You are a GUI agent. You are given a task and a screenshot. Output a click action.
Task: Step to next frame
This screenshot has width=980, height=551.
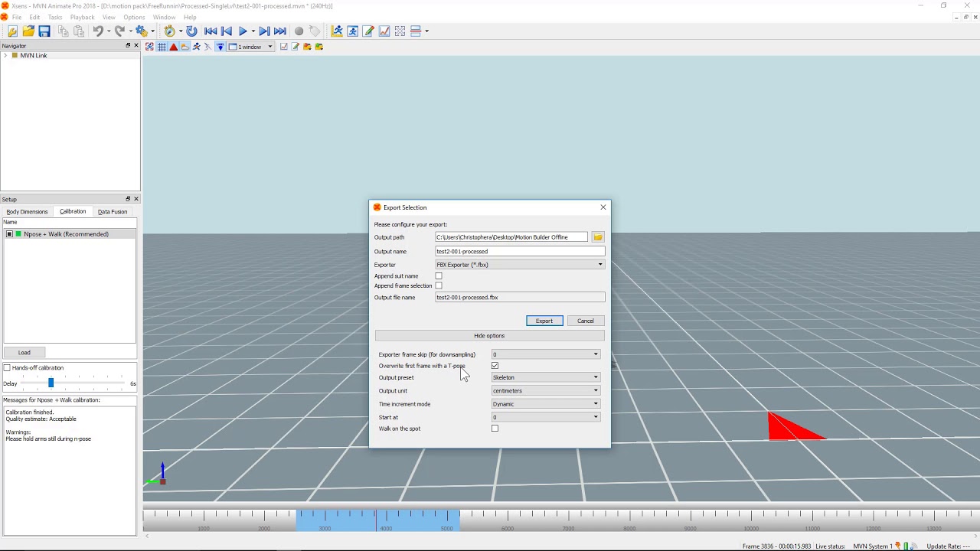264,31
